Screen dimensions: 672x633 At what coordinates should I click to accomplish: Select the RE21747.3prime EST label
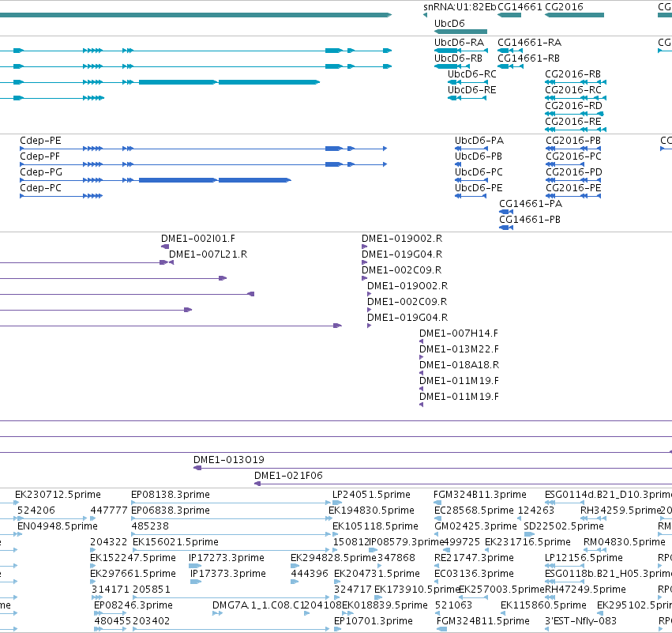[474, 559]
